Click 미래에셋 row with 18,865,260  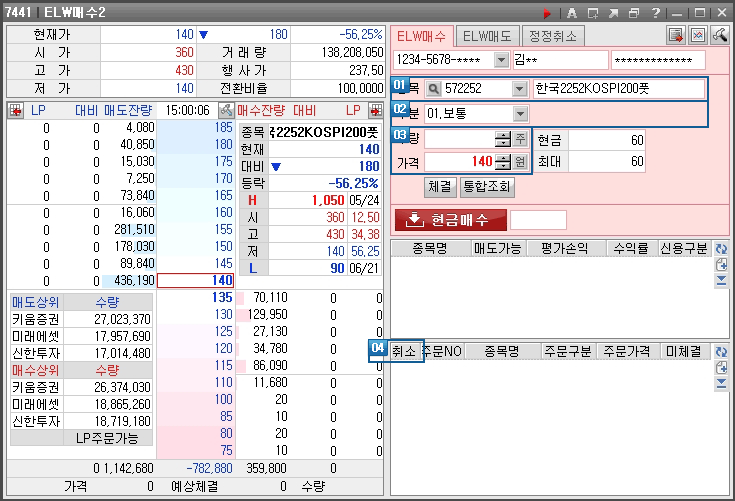(x=82, y=404)
